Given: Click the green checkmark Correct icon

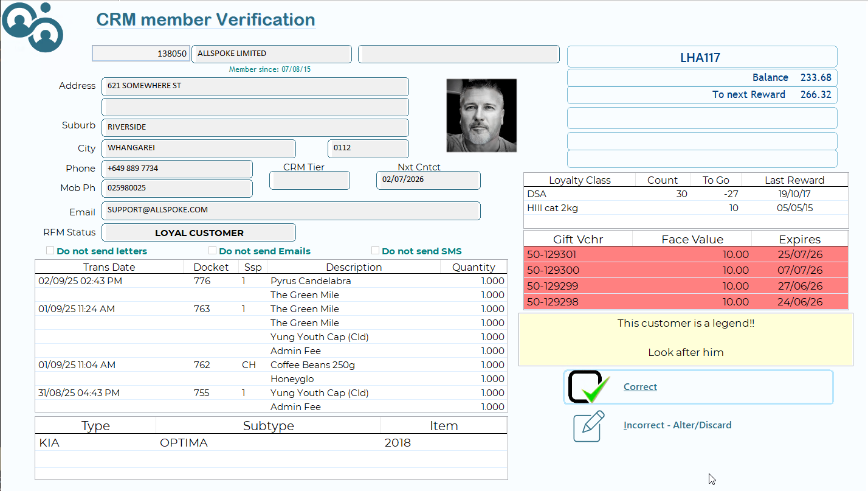Looking at the screenshot, I should click(x=588, y=387).
